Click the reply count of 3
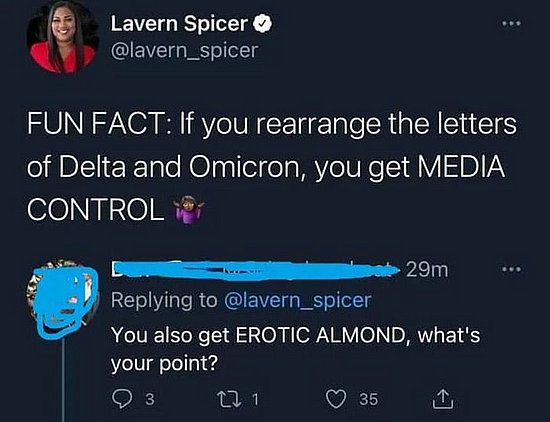Image resolution: width=550 pixels, height=422 pixels. pos(150,399)
